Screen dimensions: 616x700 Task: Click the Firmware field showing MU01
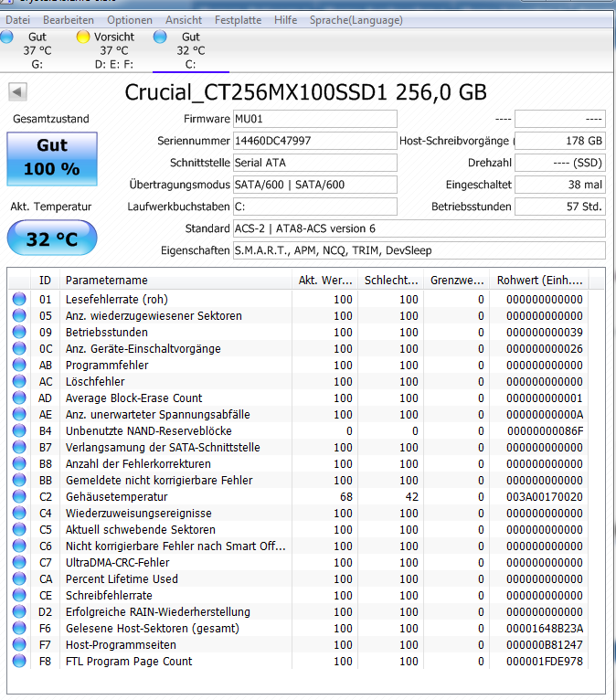315,119
